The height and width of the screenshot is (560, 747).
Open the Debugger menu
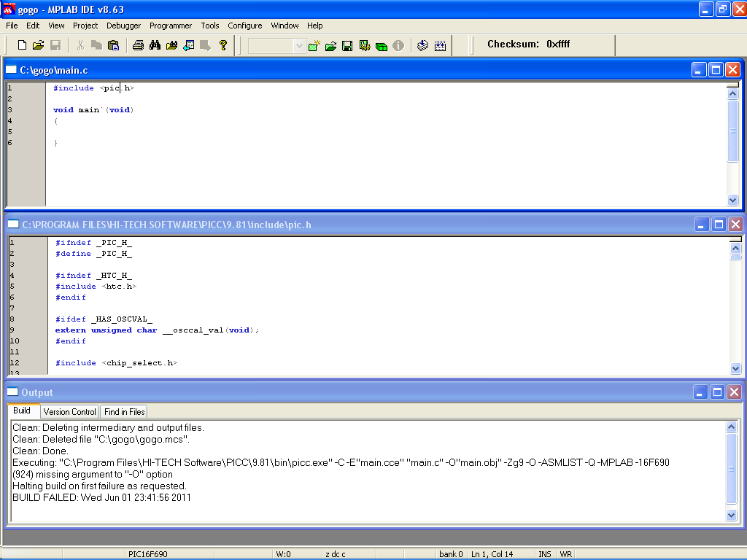pyautogui.click(x=123, y=26)
